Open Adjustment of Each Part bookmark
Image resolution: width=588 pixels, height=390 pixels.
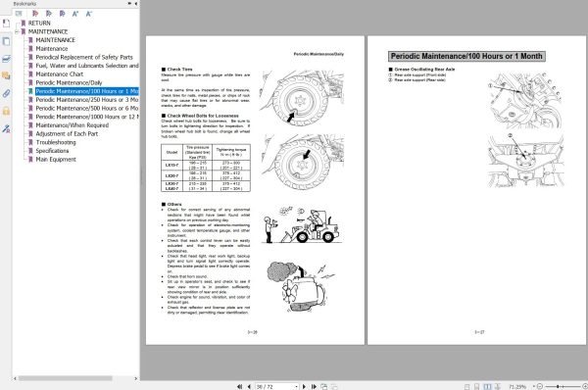click(67, 134)
